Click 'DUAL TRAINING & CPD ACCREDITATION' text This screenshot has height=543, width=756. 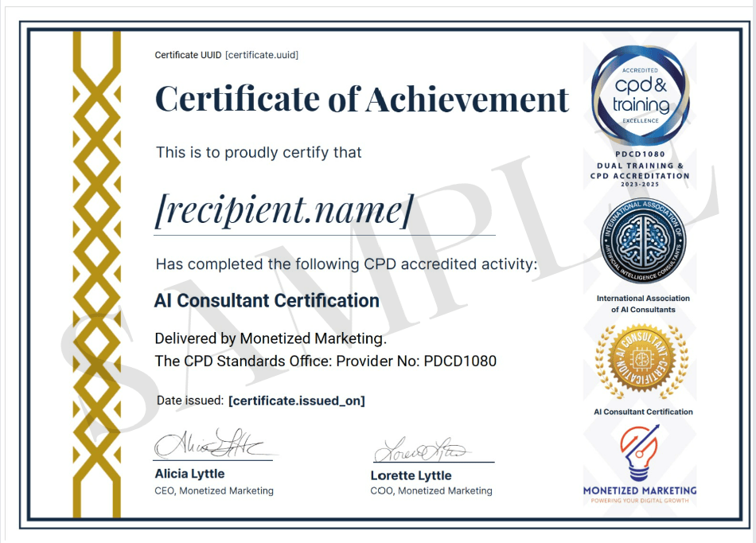pos(640,170)
